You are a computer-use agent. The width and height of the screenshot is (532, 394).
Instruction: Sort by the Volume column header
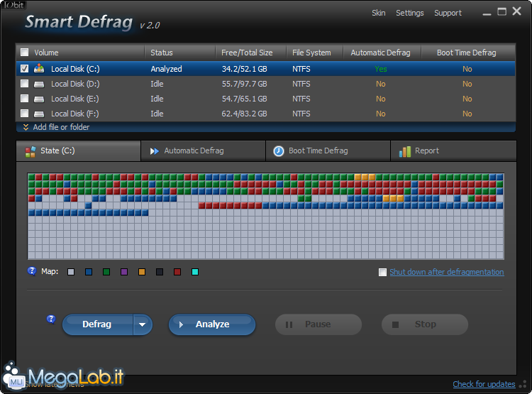[46, 53]
